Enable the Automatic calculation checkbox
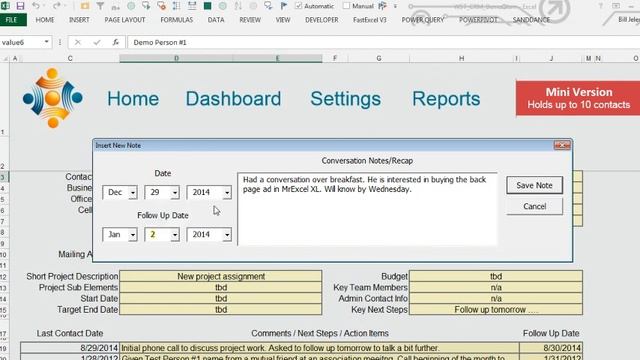640x360 pixels. [298, 6]
